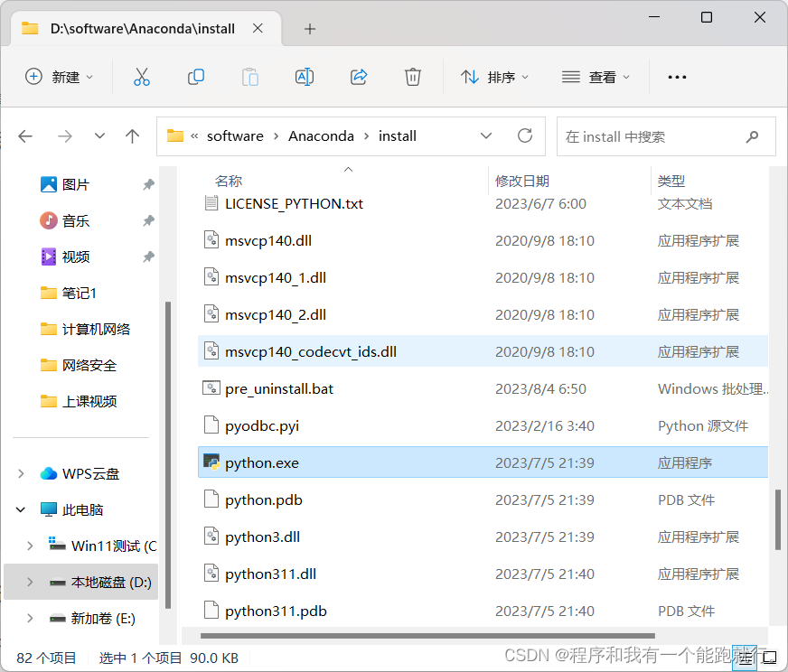Click the install breadcrumb segment

398,136
